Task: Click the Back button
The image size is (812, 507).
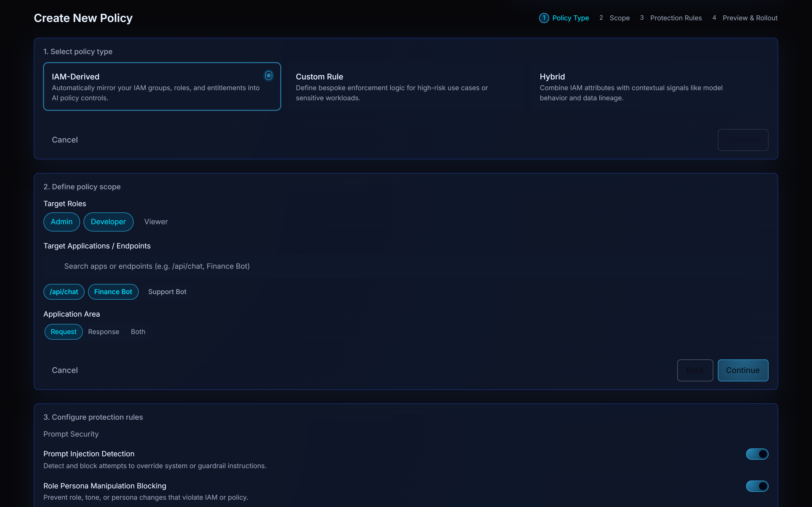Action: [695, 370]
